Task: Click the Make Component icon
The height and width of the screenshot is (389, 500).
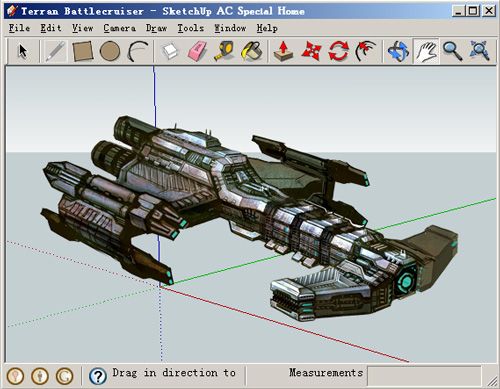Action: tap(170, 51)
